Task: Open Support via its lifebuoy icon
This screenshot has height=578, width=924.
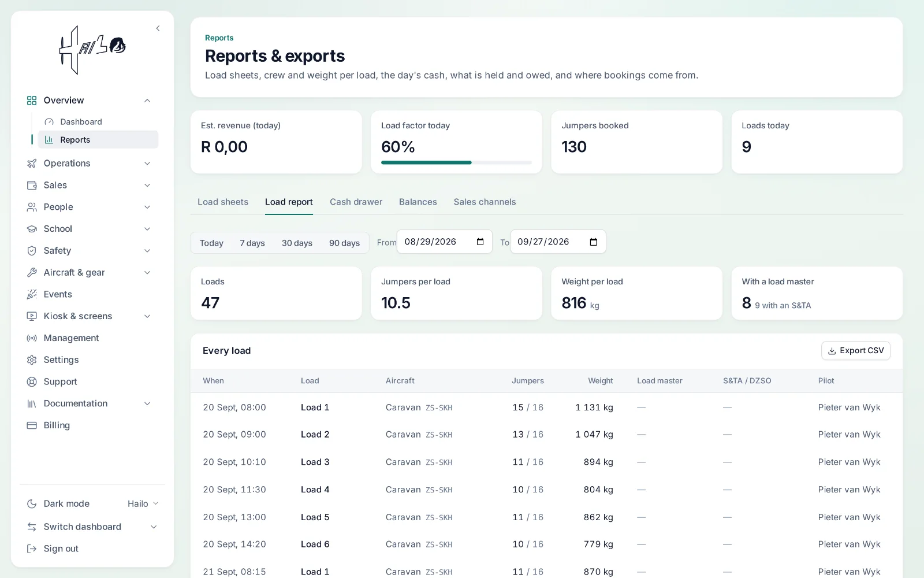Action: coord(32,381)
